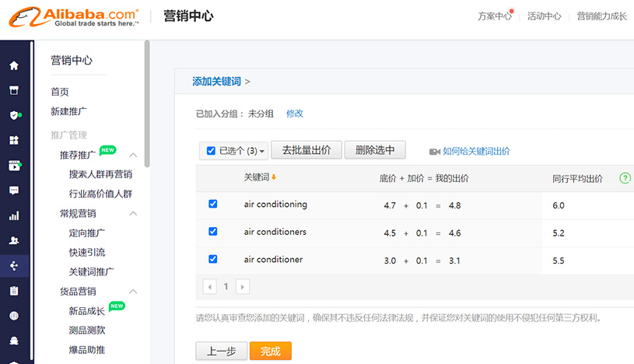Viewport: 634px width, 364px height.
Task: Select 行业高价值人群 menu item
Action: (100, 194)
